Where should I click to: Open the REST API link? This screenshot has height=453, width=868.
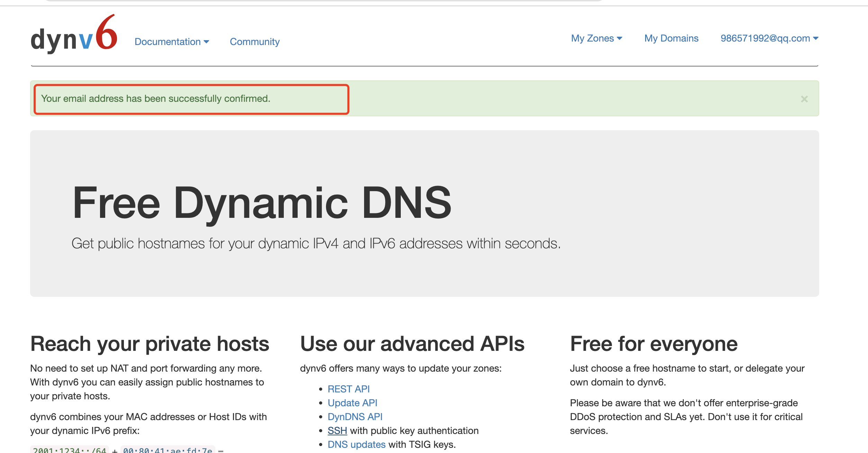click(349, 389)
